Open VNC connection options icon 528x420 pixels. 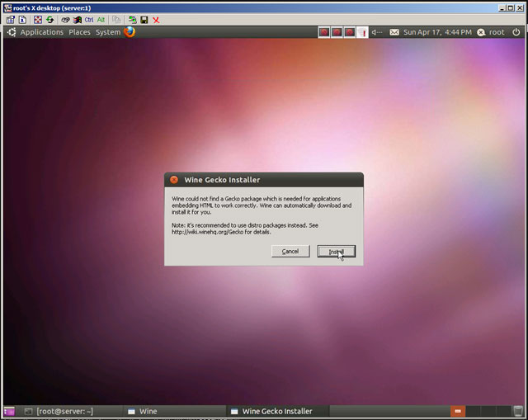click(11, 20)
